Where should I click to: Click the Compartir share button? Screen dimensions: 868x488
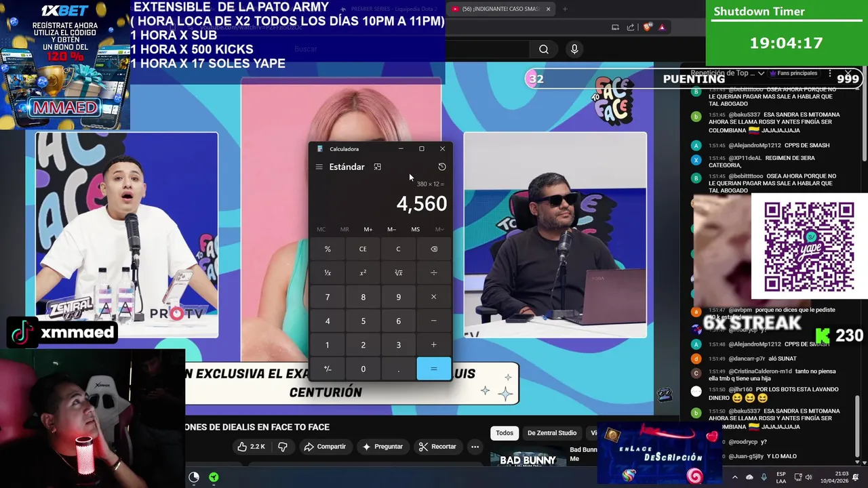pos(325,447)
